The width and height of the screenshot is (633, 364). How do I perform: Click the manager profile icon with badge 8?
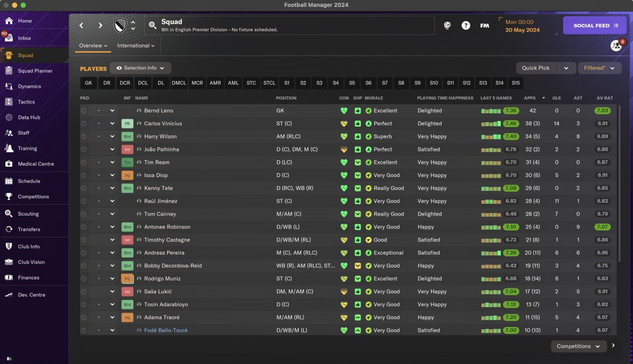click(616, 45)
